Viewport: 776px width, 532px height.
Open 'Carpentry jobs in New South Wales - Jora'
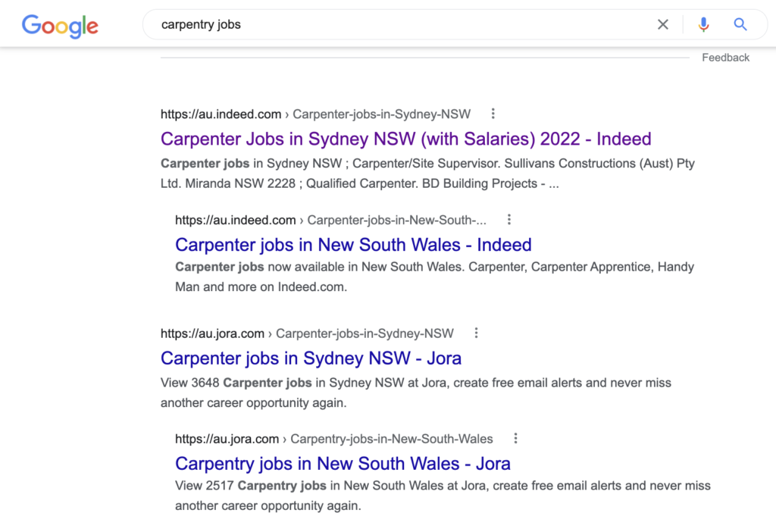coord(343,464)
